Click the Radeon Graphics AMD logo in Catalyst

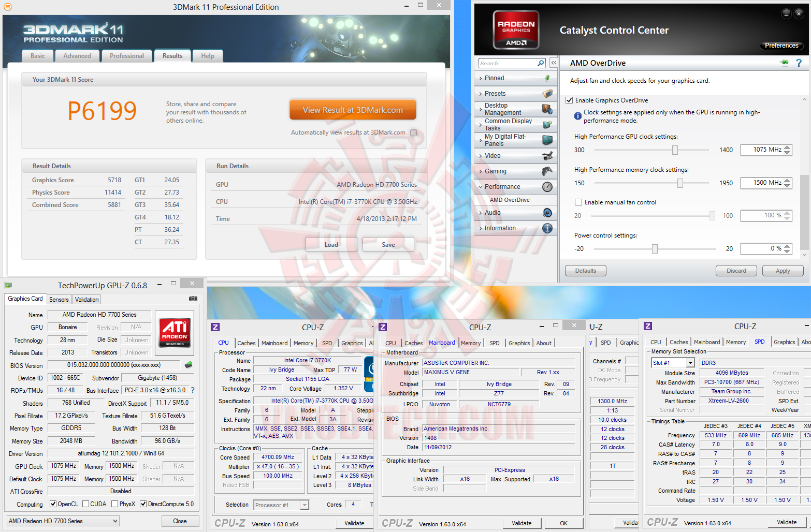(x=516, y=30)
